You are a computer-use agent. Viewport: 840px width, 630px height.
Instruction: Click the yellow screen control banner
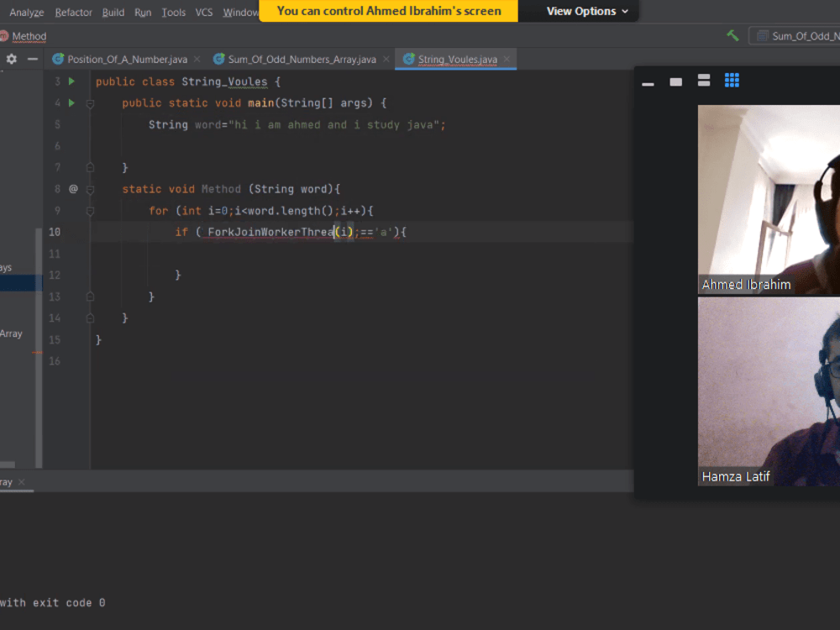[x=388, y=12]
